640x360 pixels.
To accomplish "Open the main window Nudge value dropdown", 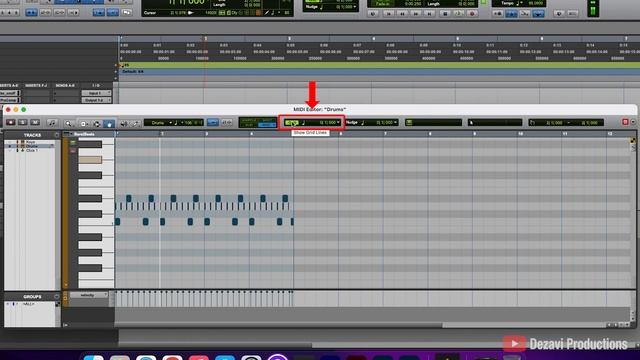I will [x=355, y=7].
